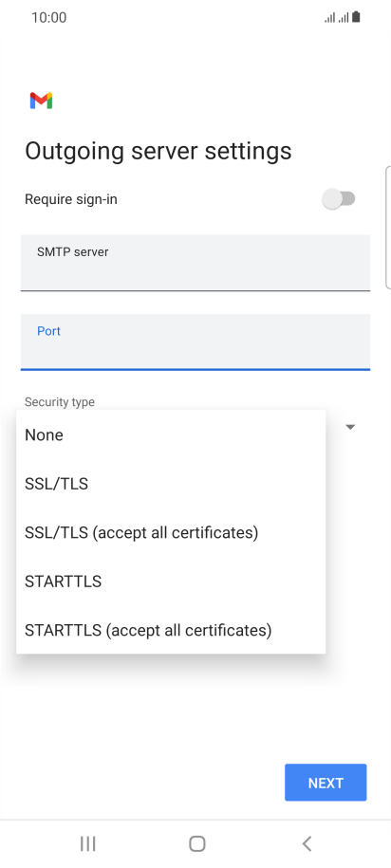
Task: Tap the NEXT button
Action: pyautogui.click(x=326, y=783)
